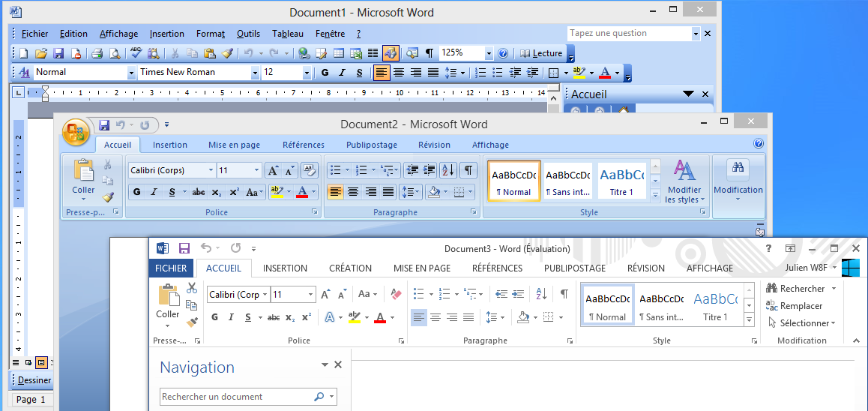Toggle show paragraph marks ¶ in Document3 ribbon
868x411 pixels.
pyautogui.click(x=564, y=294)
